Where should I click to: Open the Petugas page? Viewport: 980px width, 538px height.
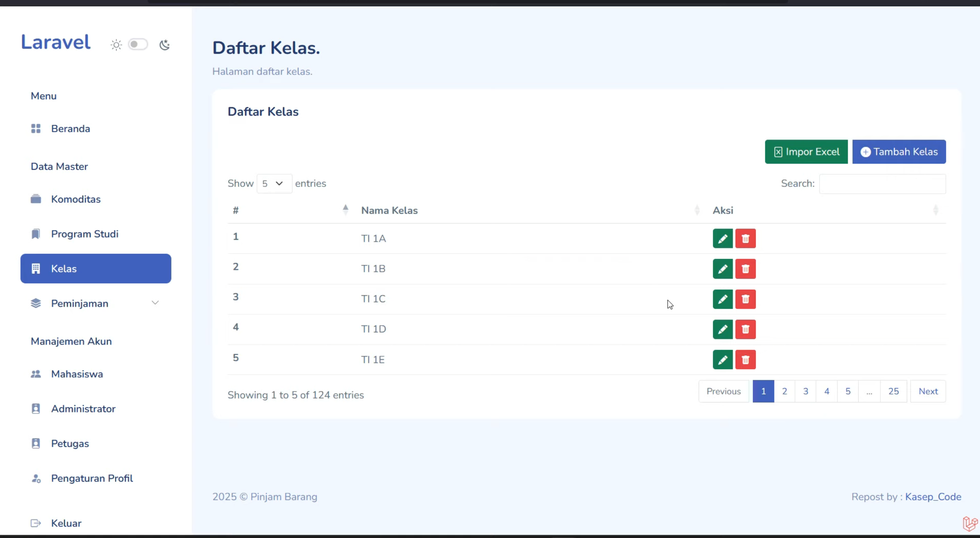[x=96, y=443]
